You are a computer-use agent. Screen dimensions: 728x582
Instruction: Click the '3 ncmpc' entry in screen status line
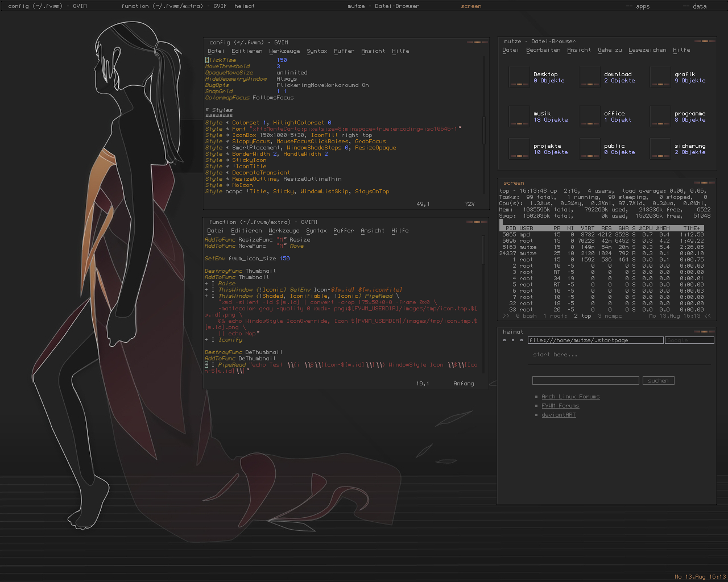610,316
